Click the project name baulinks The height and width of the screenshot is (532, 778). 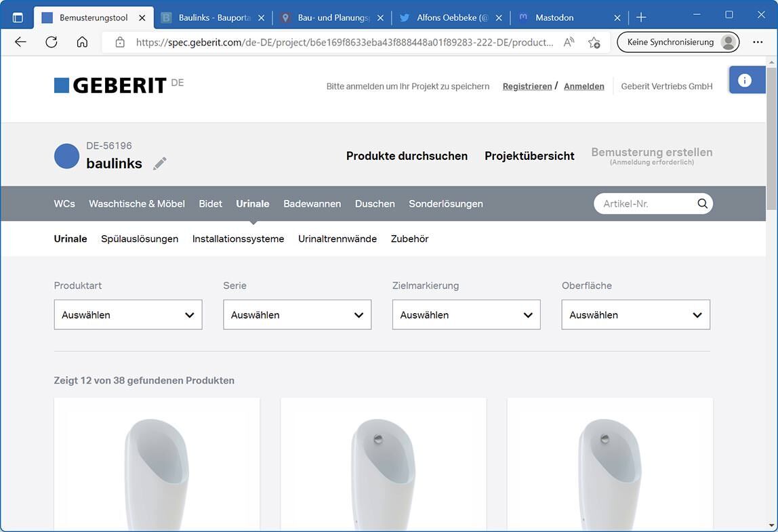[114, 163]
